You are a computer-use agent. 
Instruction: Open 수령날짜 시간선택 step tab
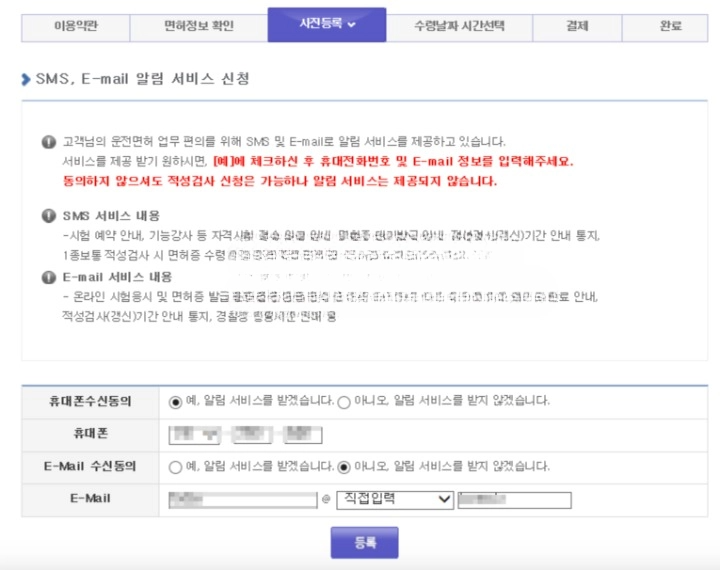(x=459, y=27)
